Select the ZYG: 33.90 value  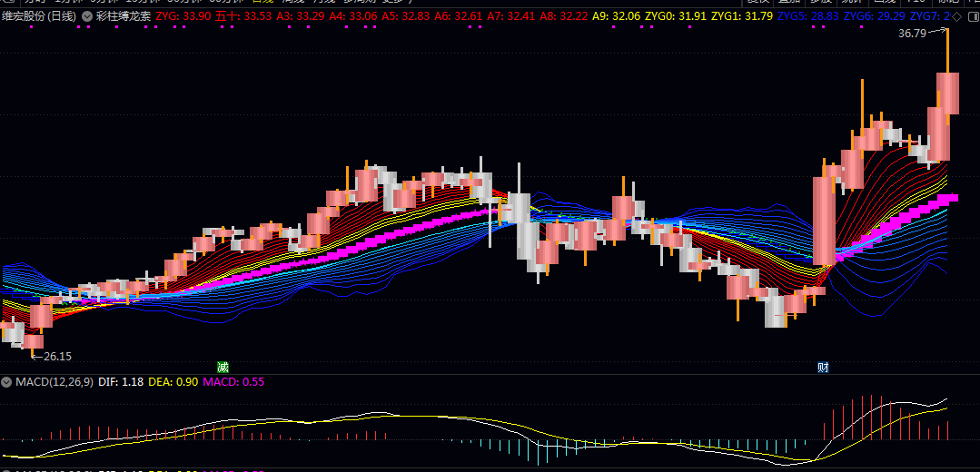(183, 16)
